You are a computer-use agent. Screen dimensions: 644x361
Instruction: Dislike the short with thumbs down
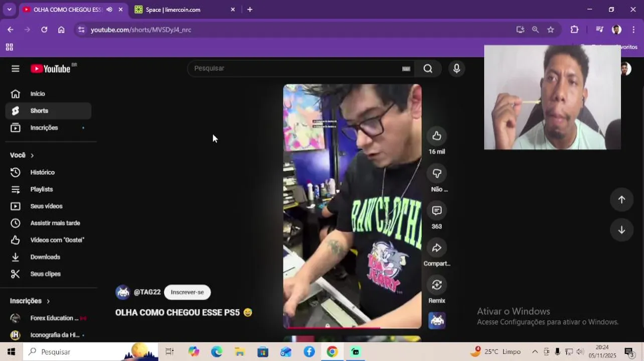437,173
